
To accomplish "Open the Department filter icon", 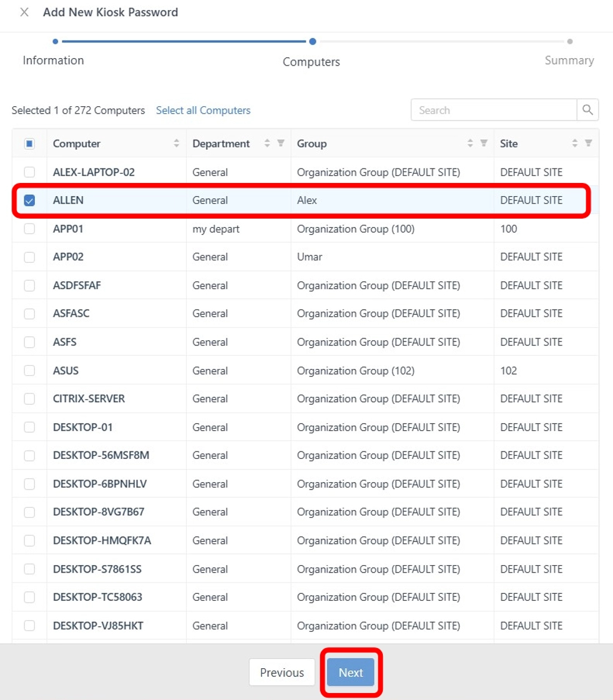I will pos(281,143).
